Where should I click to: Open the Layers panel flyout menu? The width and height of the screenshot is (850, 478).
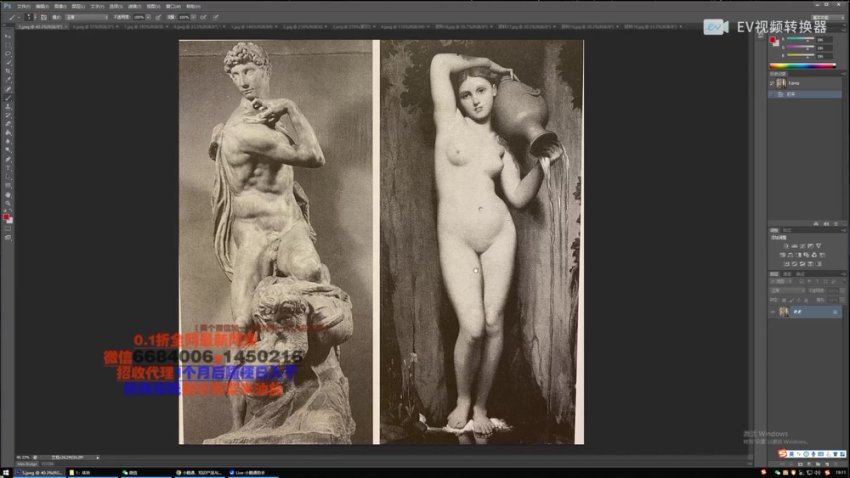click(x=843, y=274)
